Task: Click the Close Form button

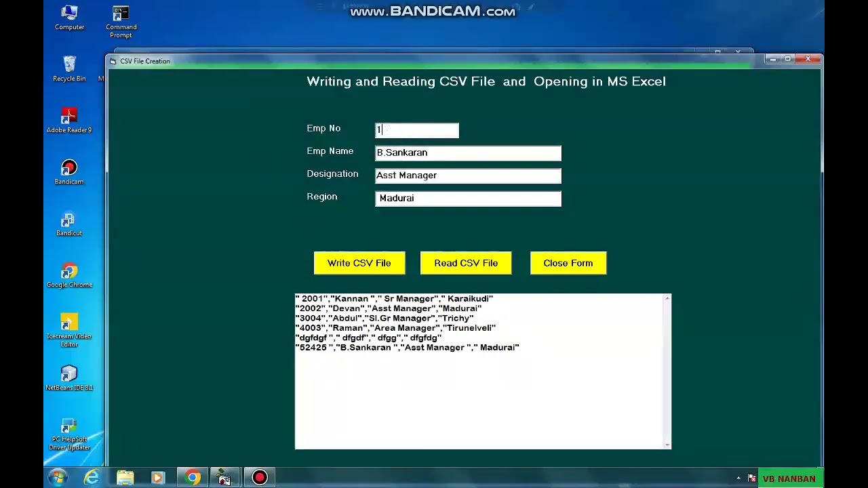Action: [x=568, y=263]
